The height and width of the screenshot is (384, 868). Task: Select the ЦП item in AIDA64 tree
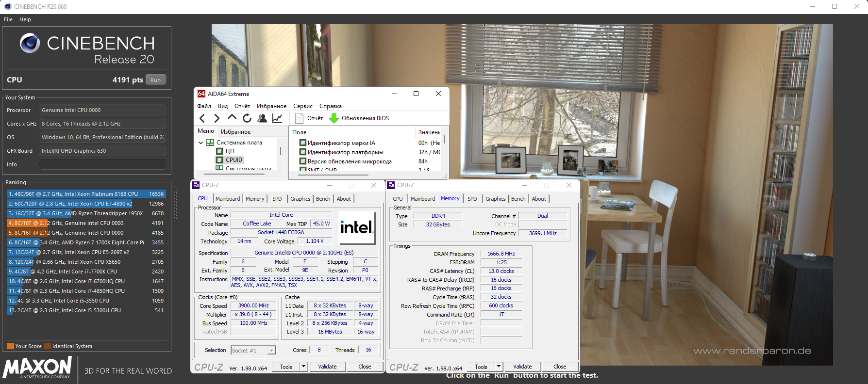coord(230,151)
